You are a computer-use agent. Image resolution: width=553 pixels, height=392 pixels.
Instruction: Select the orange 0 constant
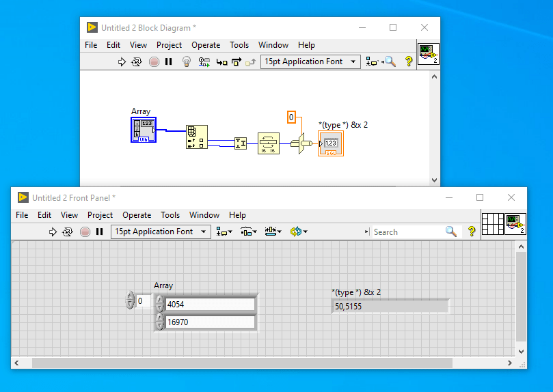[x=291, y=117]
